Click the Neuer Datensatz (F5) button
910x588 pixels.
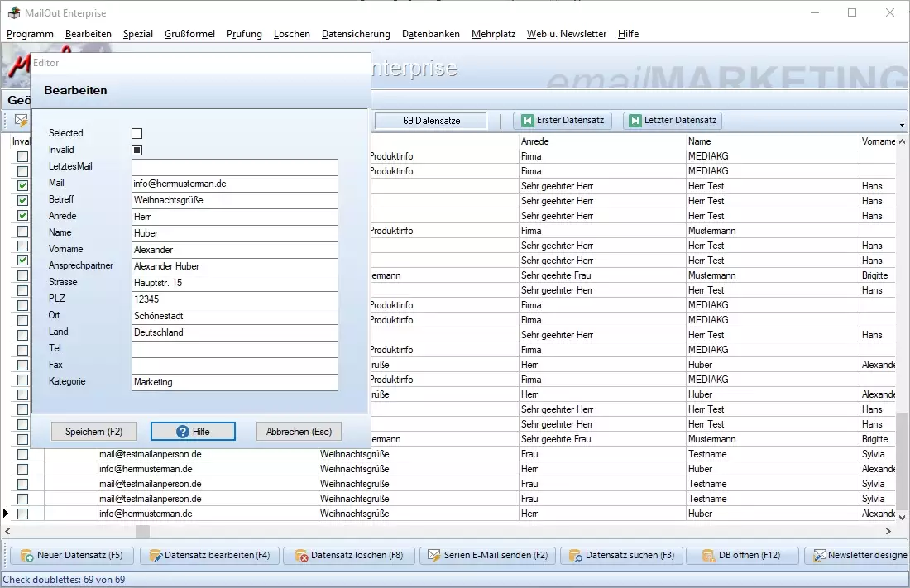coord(72,556)
